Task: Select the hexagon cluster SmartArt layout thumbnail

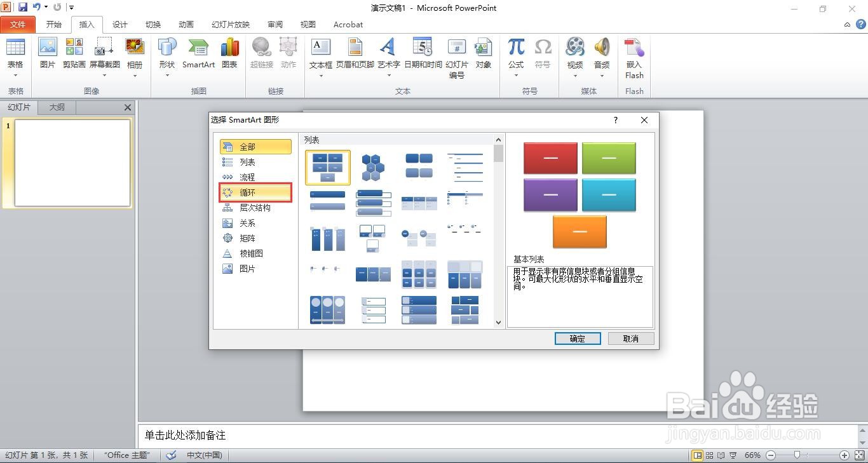Action: [x=373, y=168]
